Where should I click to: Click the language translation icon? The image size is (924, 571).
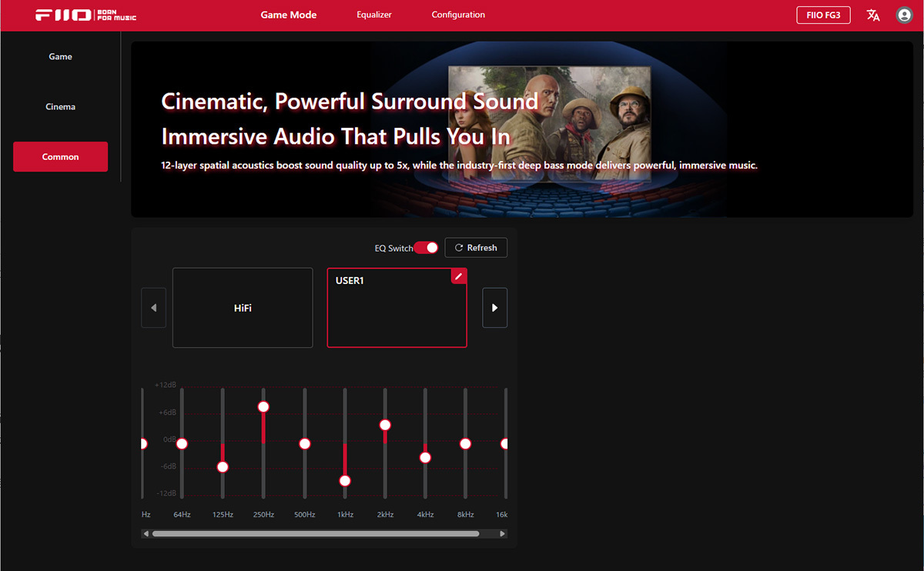pos(873,15)
